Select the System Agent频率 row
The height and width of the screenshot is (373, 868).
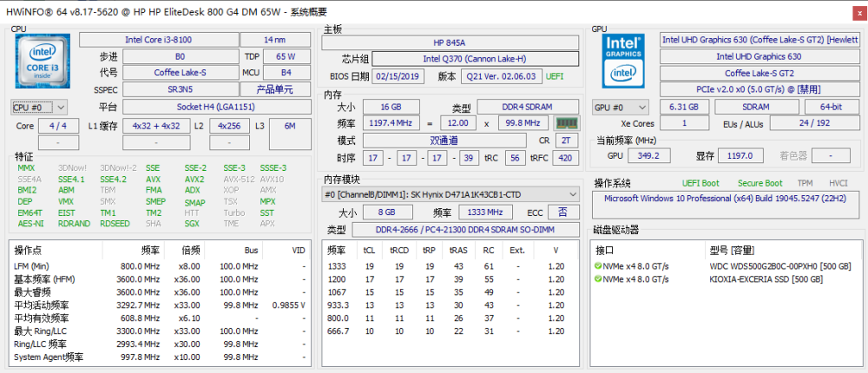point(160,357)
